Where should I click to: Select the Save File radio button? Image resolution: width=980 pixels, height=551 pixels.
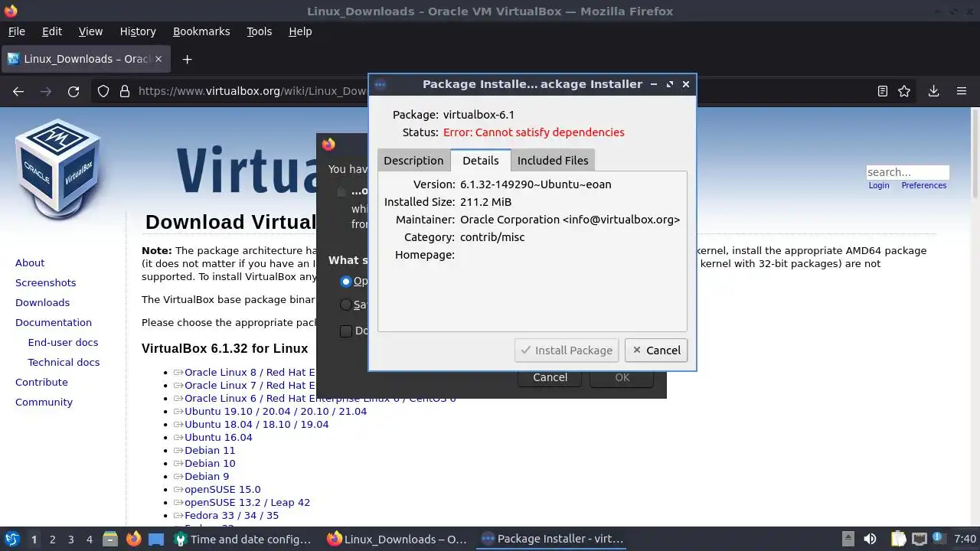[x=346, y=305]
